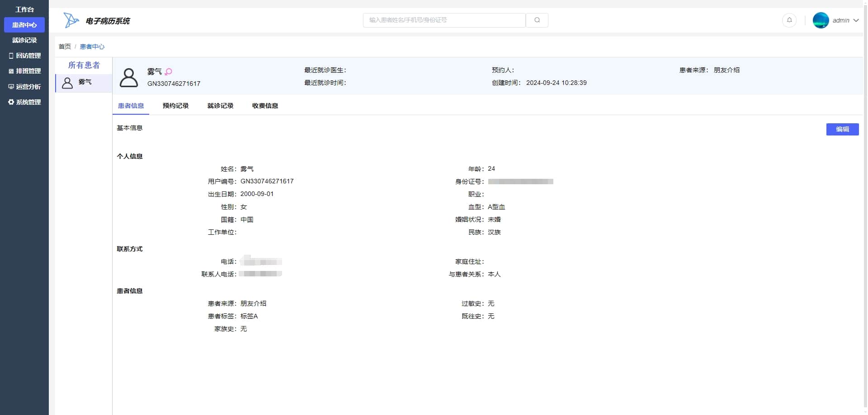
Task: Click the admin username text
Action: pos(840,20)
